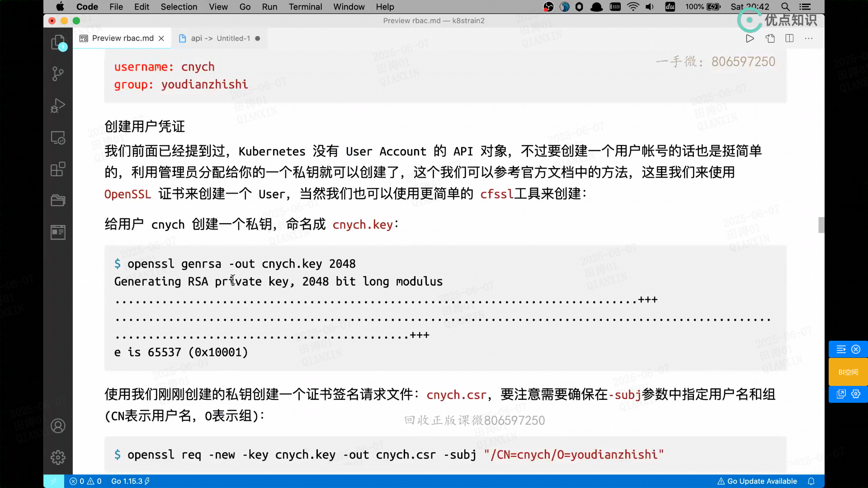Split the editor to the right
Screen dimensions: 868x488
coord(789,38)
